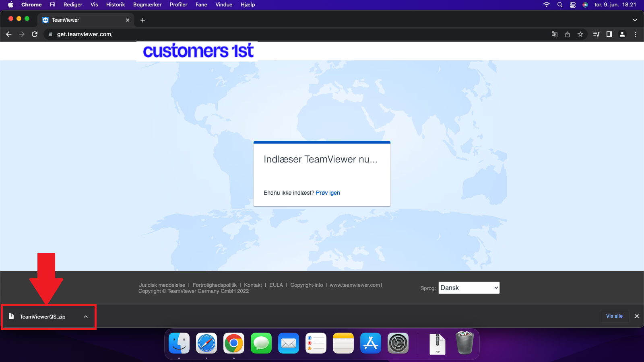Open Control Center in menu bar

(573, 5)
